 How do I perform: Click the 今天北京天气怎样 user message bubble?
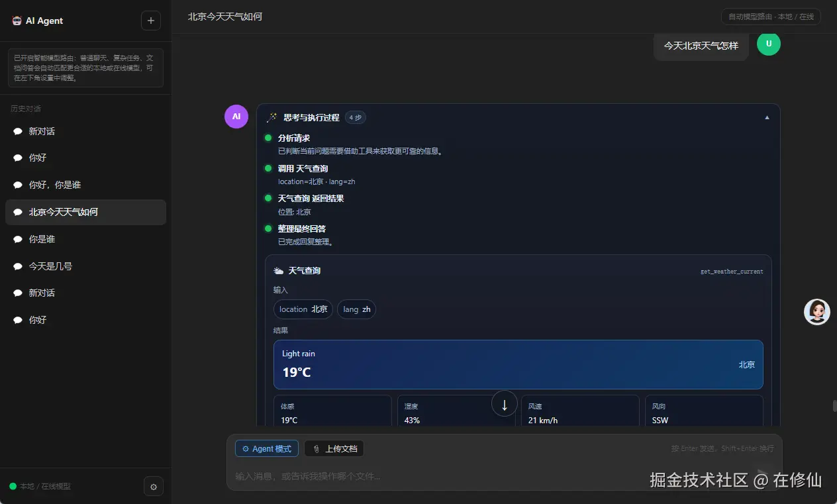701,46
